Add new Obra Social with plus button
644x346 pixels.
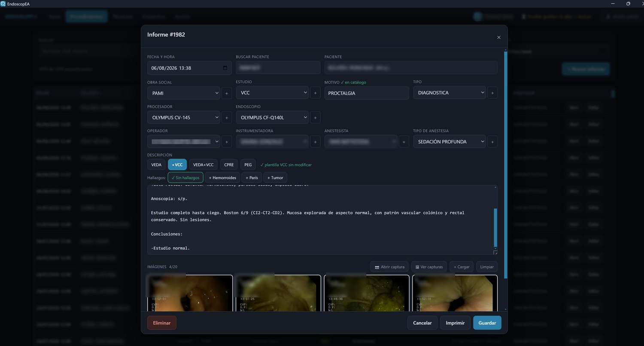(x=227, y=93)
